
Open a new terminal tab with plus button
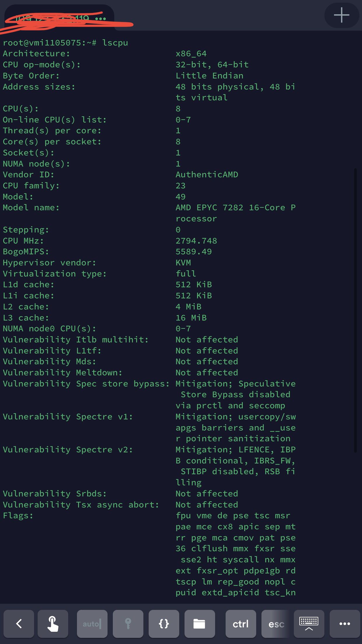pos(341,15)
